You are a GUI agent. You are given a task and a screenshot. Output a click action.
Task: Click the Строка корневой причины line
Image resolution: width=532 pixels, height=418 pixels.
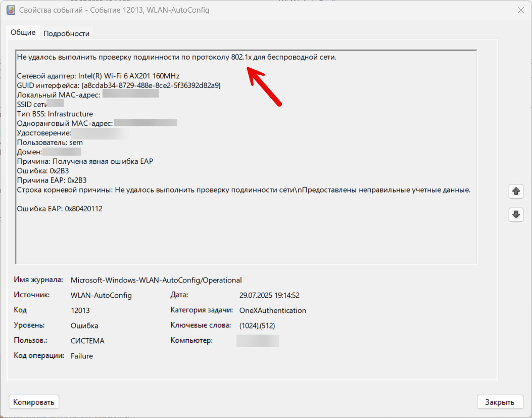(x=244, y=190)
